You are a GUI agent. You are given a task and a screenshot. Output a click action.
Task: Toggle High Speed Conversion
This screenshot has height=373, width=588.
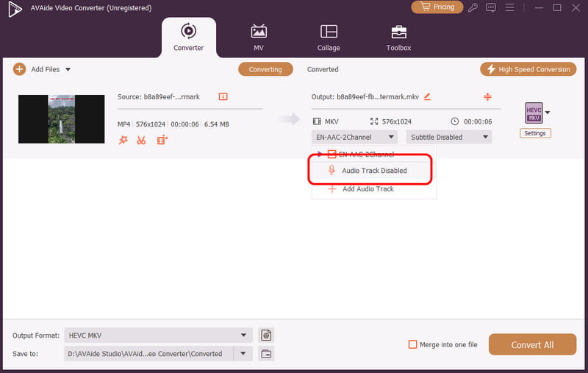[528, 69]
